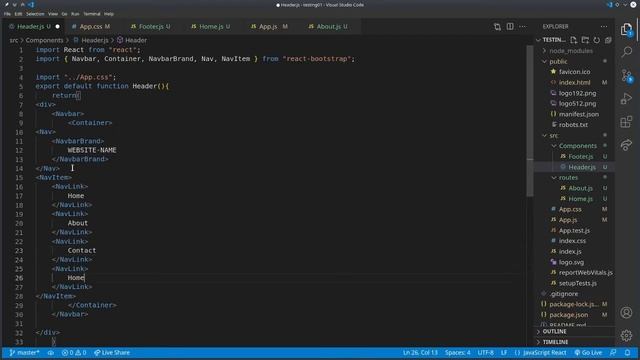
Task: Click the notifications bell in status bar
Action: point(627,353)
